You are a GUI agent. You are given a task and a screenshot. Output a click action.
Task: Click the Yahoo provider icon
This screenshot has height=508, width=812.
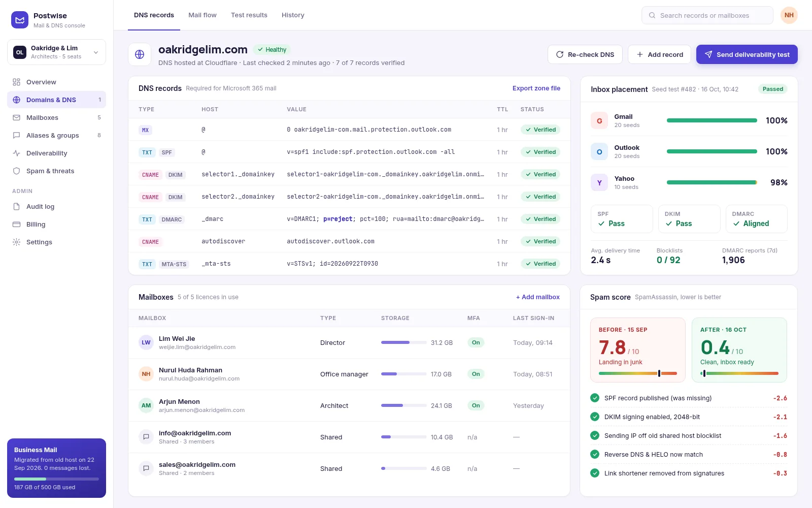click(x=599, y=182)
